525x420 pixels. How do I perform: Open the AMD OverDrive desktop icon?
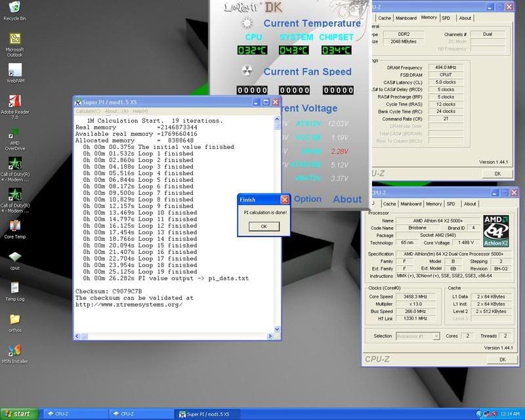pos(14,134)
